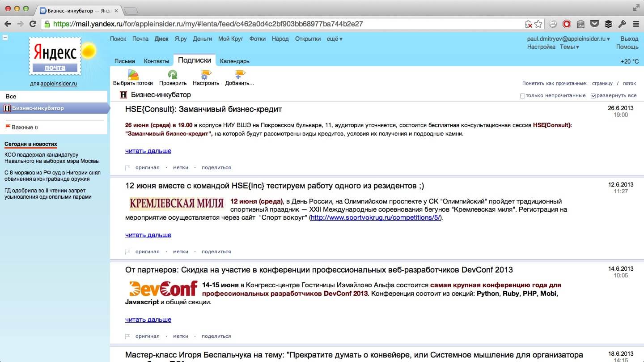Open the paul.dmitryev account dropdown

point(568,39)
